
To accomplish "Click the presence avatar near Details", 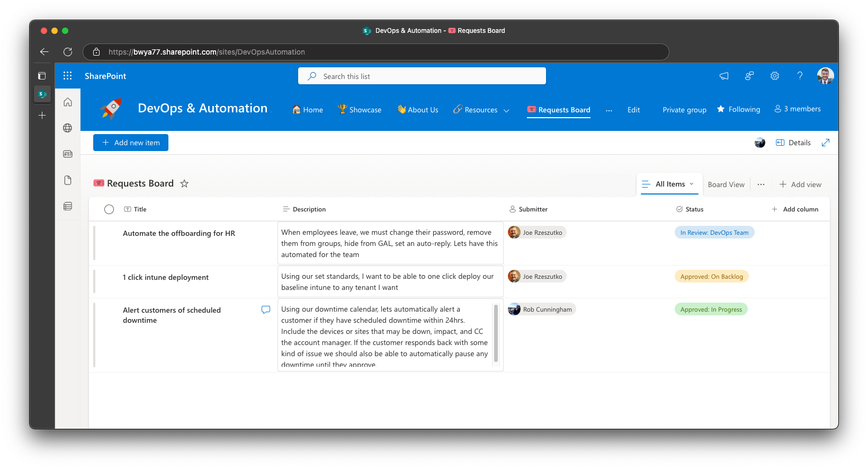I will pyautogui.click(x=760, y=143).
